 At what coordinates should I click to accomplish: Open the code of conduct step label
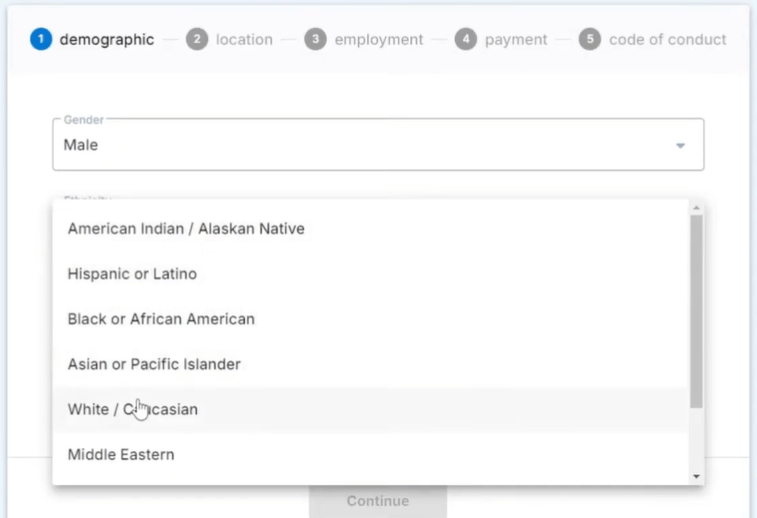tap(667, 40)
